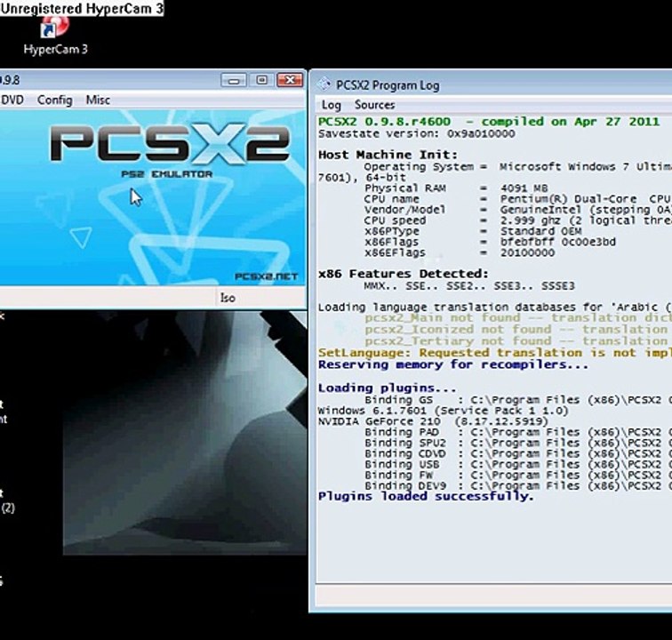This screenshot has height=640, width=672.
Task: Click the 'Windows 6.1.7601 (Service Pack 1 1.0)' line
Action: click(x=444, y=411)
